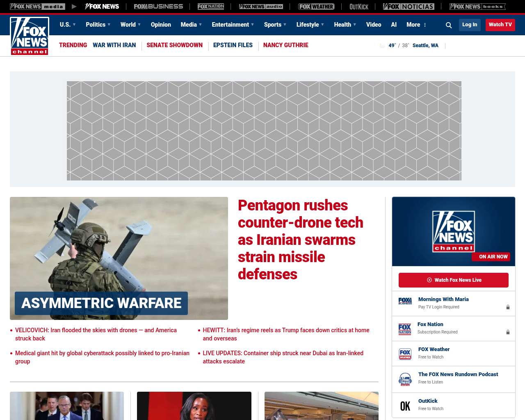Open OutKick logo in top bar
The width and height of the screenshot is (525, 420).
coord(359,7)
